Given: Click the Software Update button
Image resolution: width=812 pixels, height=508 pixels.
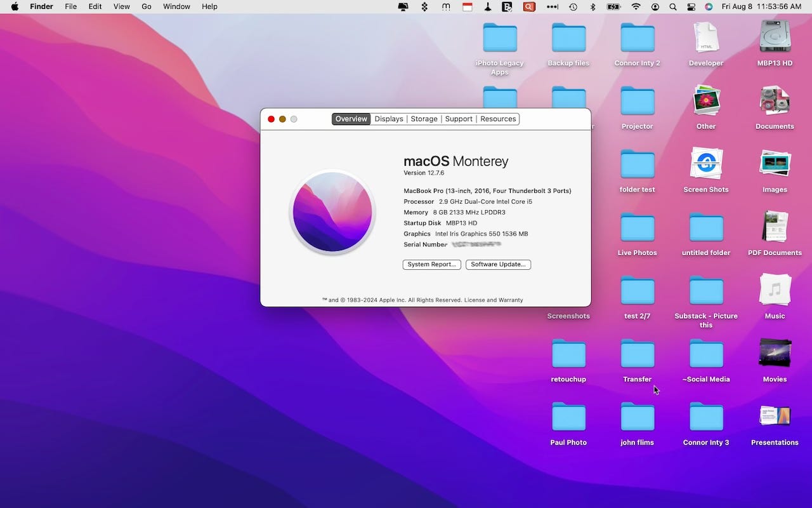Looking at the screenshot, I should [498, 264].
